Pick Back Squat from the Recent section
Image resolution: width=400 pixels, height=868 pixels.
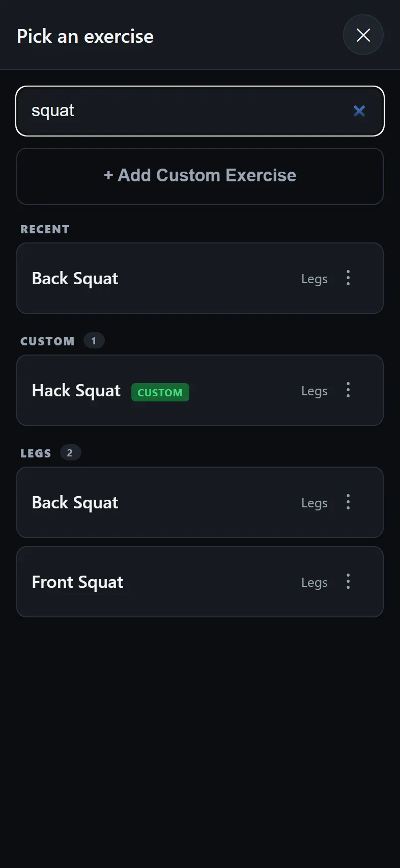click(x=200, y=278)
